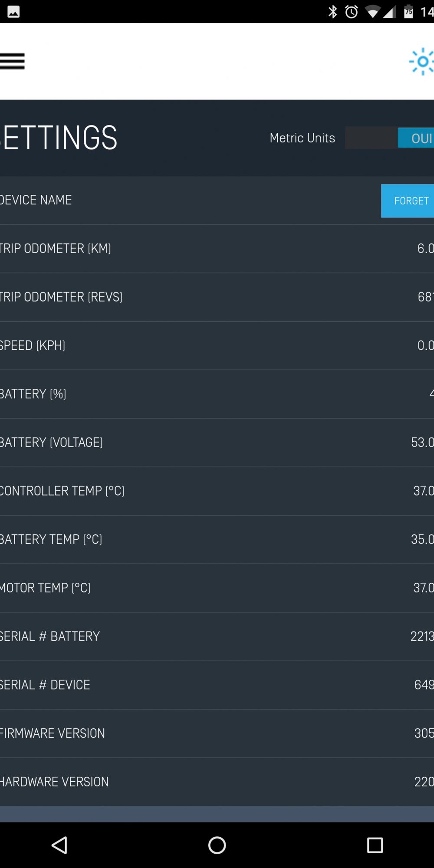The height and width of the screenshot is (868, 434).
Task: Tap the Bluetooth status icon
Action: click(x=333, y=12)
